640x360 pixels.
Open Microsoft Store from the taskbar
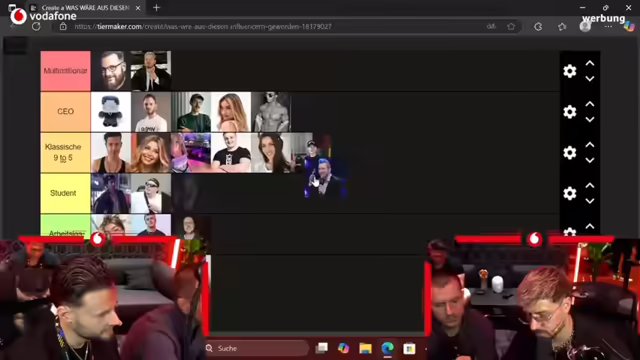pyautogui.click(x=409, y=348)
